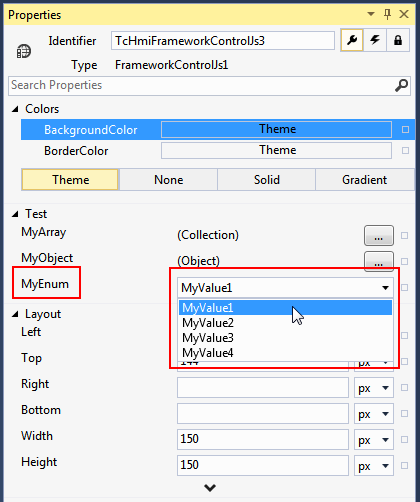Toggle the Width binding square
420x502 pixels.
[404, 440]
